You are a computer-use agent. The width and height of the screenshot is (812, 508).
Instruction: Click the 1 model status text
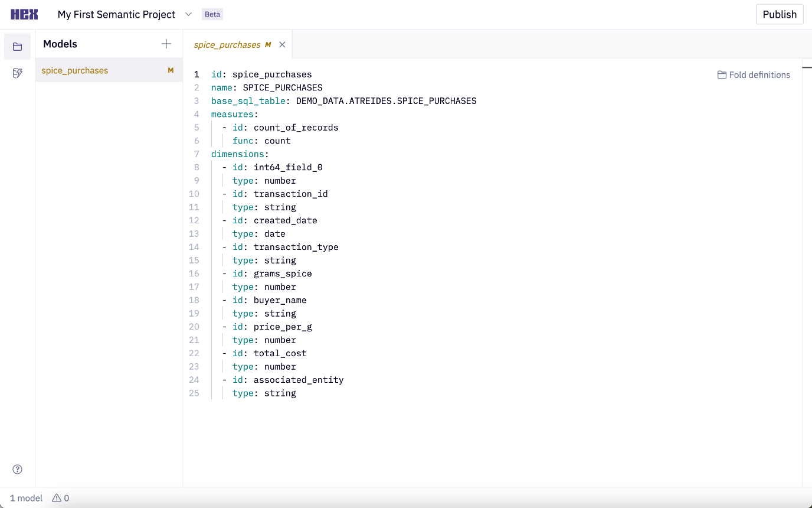coord(26,498)
